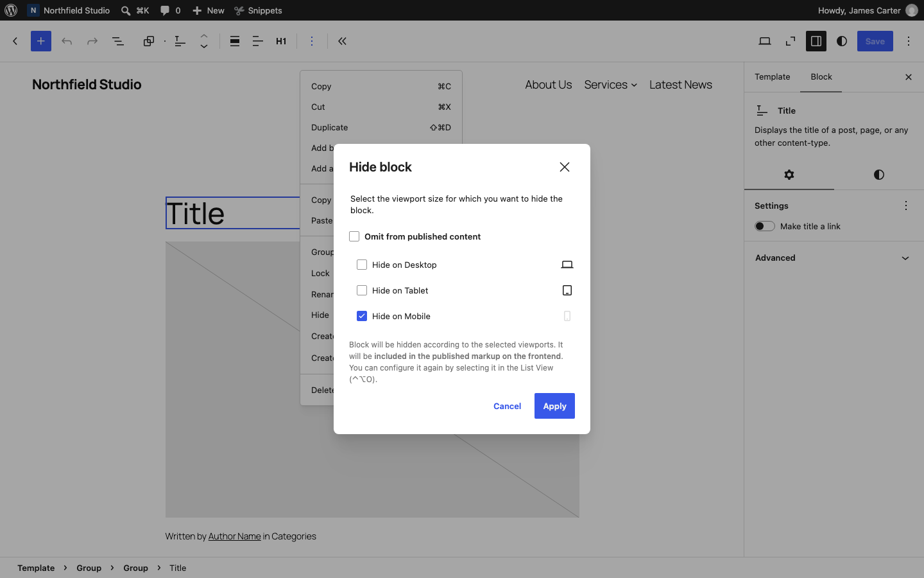Open the New content menu in admin bar
This screenshot has height=578, width=924.
click(209, 10)
